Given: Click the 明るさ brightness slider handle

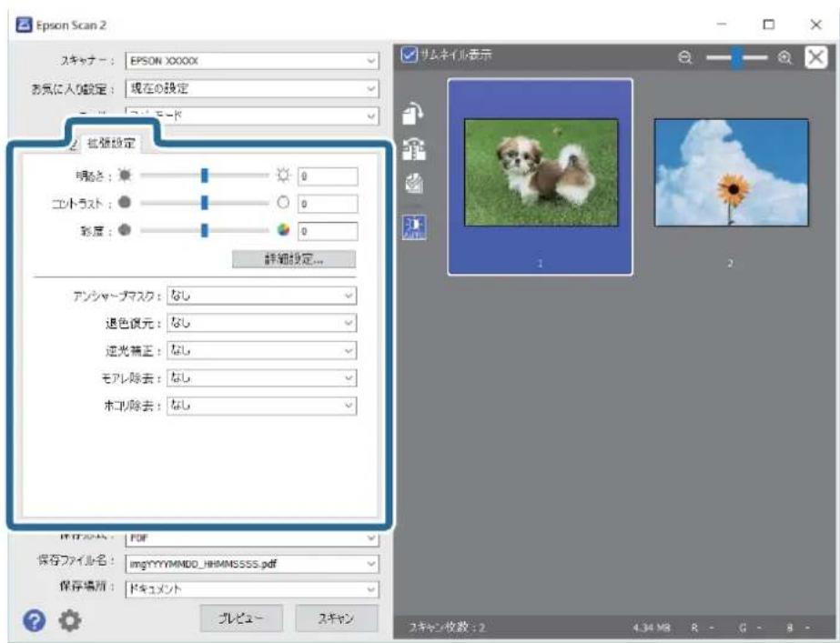Looking at the screenshot, I should pyautogui.click(x=204, y=175).
